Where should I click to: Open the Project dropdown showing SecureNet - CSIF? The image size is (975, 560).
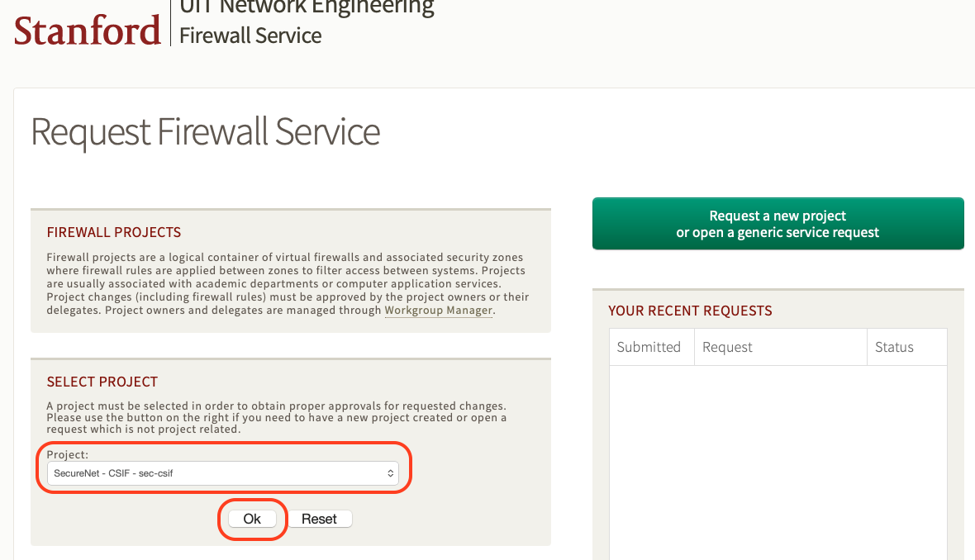tap(222, 473)
